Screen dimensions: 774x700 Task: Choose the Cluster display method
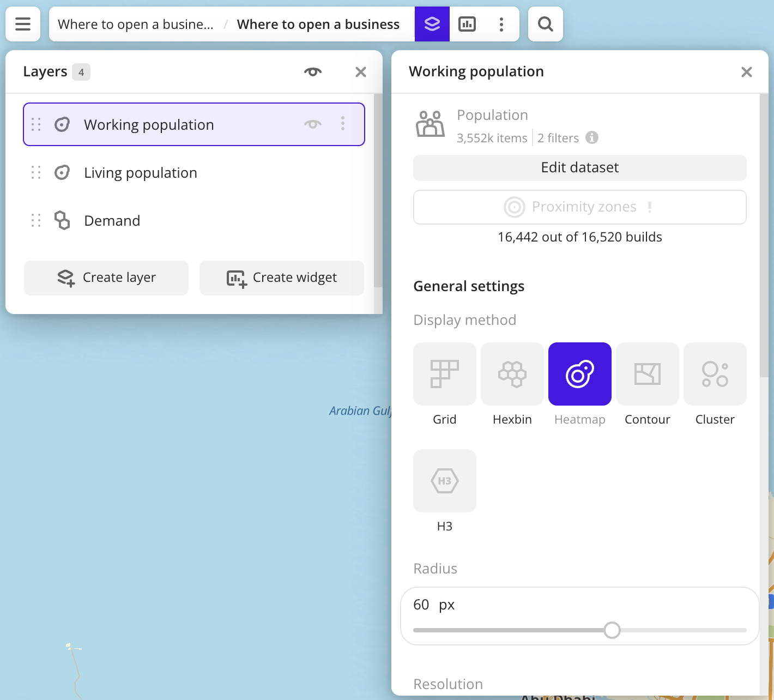point(715,374)
